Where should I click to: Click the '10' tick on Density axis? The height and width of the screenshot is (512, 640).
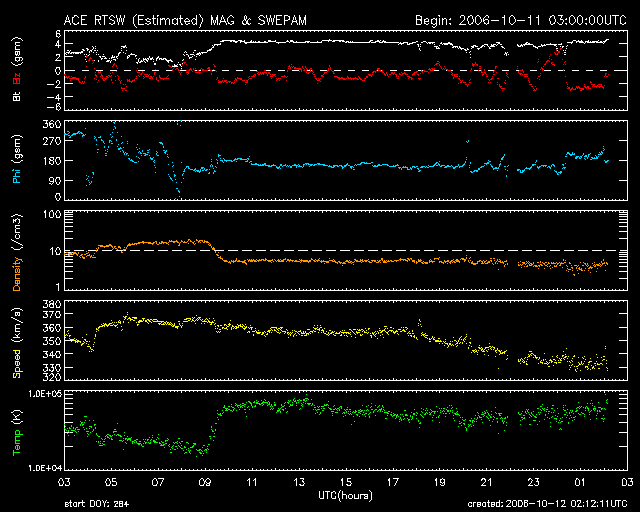(x=55, y=252)
